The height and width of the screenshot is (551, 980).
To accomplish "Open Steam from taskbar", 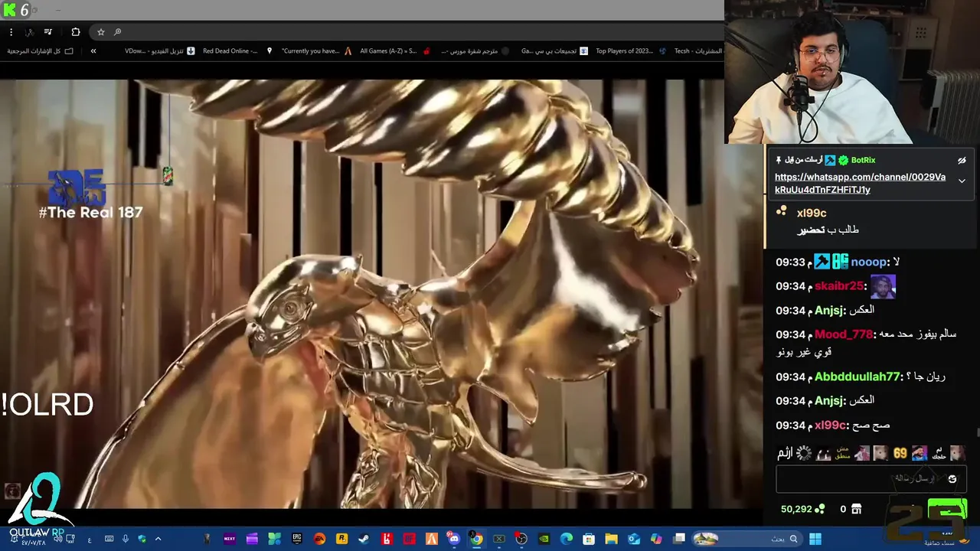I will 364,539.
